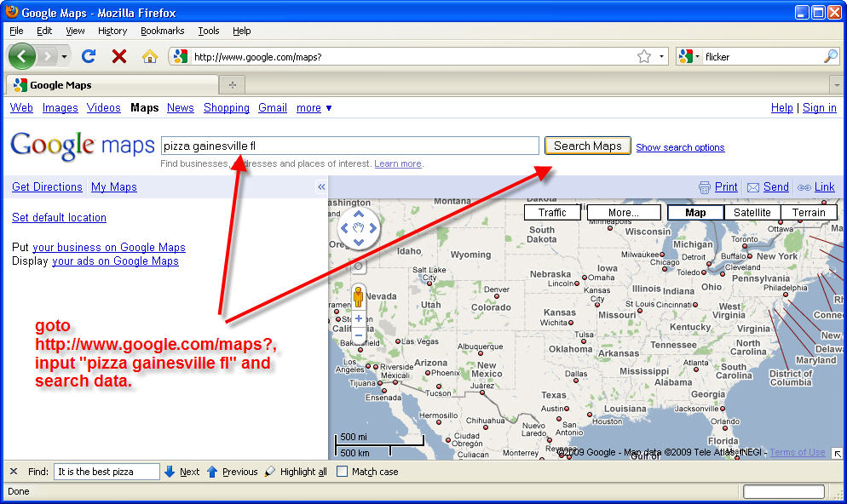This screenshot has width=847, height=504.
Task: Pan the map up with the up arrow
Action: pos(359,215)
